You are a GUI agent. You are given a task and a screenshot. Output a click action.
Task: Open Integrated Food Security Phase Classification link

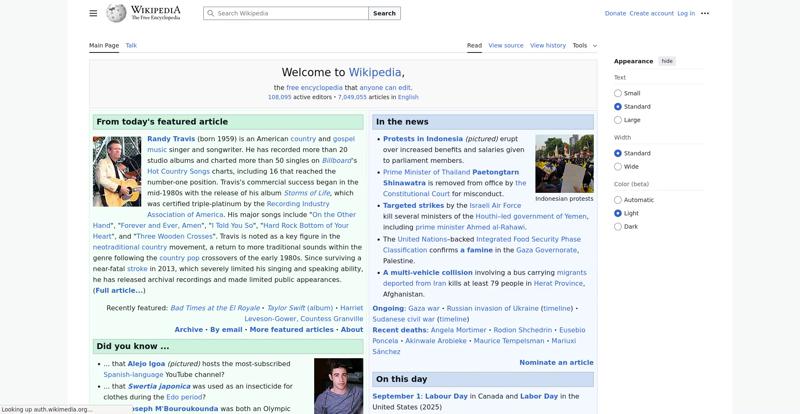(482, 245)
